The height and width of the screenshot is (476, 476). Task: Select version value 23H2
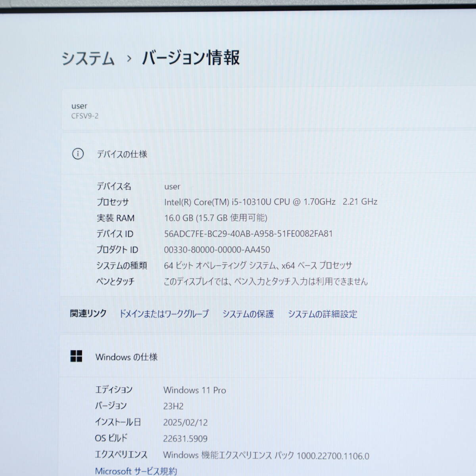pos(173,406)
